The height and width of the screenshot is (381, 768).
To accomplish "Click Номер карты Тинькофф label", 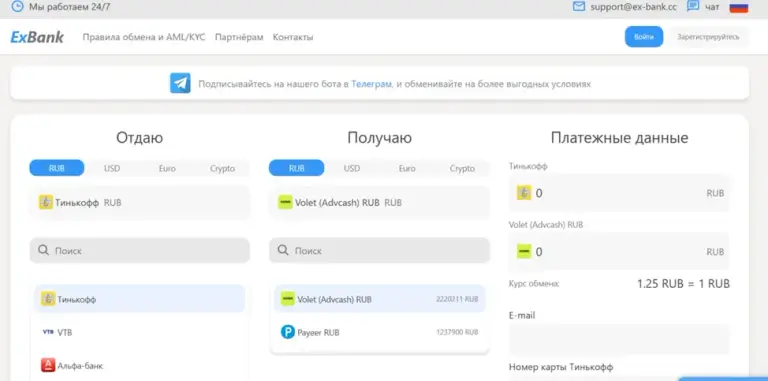I will click(561, 366).
